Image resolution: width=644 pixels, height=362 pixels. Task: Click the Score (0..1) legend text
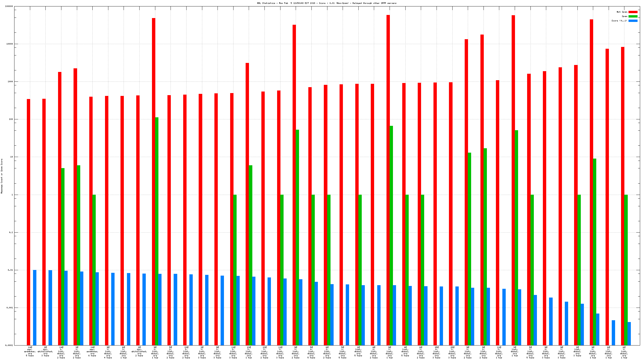coord(619,21)
